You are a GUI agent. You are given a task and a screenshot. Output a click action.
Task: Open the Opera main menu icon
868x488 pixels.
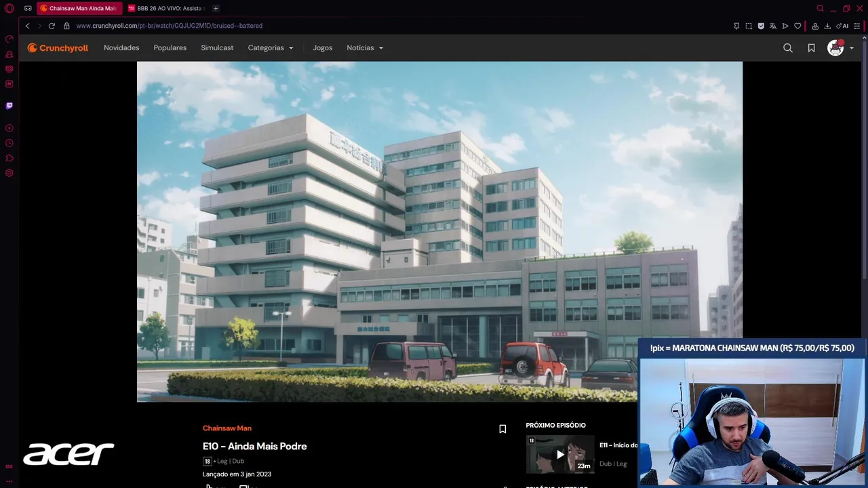9,8
